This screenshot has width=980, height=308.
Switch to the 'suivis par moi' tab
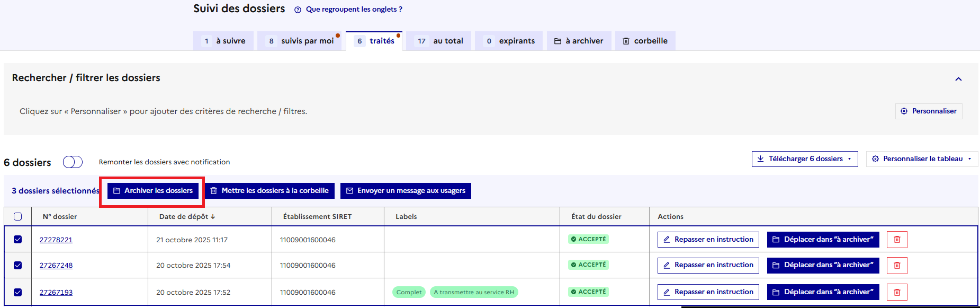[302, 41]
